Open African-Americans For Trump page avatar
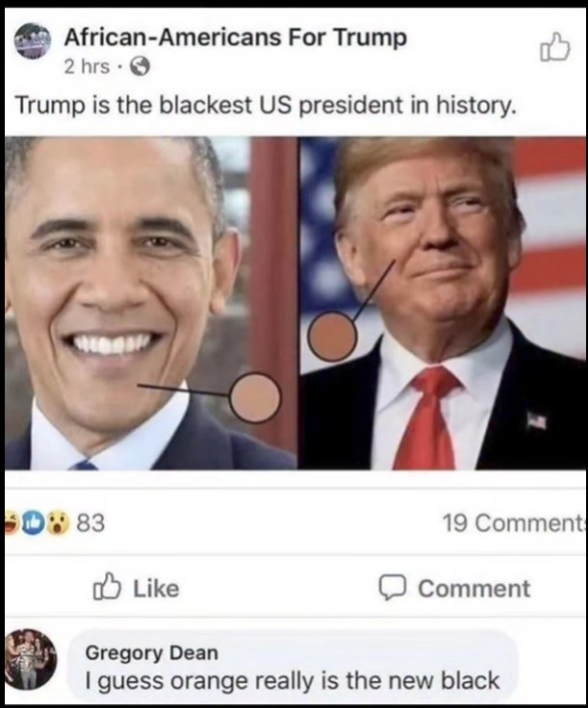 pos(32,42)
